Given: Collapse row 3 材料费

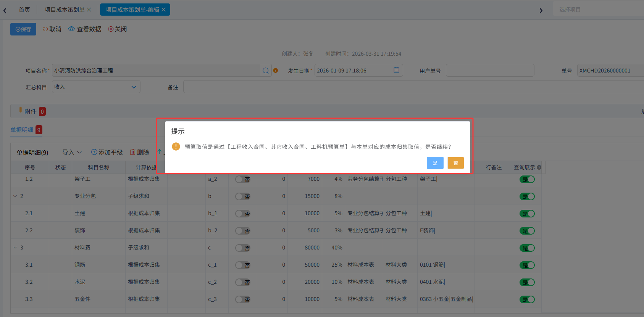Looking at the screenshot, I should click(x=15, y=248).
